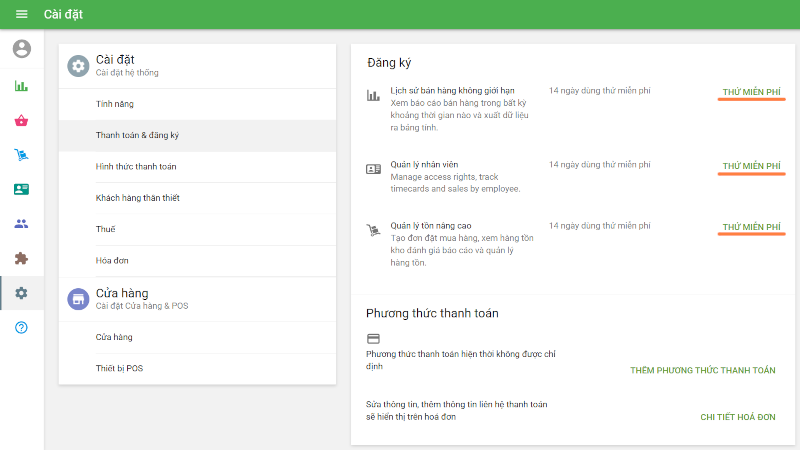The height and width of the screenshot is (450, 800).
Task: Open the hamburger navigation menu
Action: [22, 14]
